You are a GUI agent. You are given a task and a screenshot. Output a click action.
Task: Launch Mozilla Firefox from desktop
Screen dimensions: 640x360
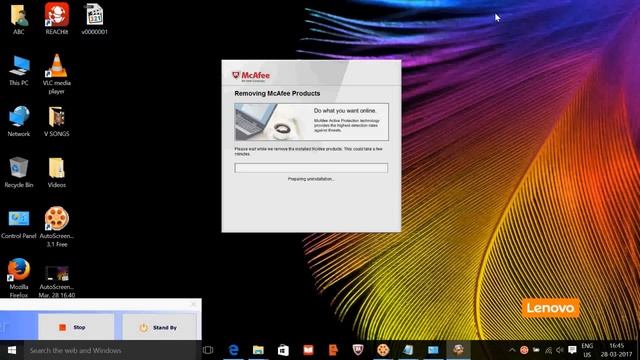point(19,278)
